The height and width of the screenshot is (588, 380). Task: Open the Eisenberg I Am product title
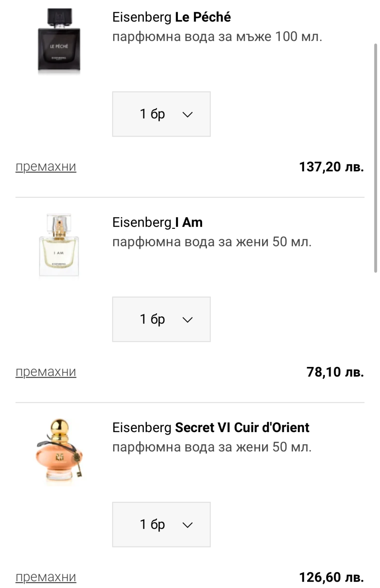click(157, 222)
